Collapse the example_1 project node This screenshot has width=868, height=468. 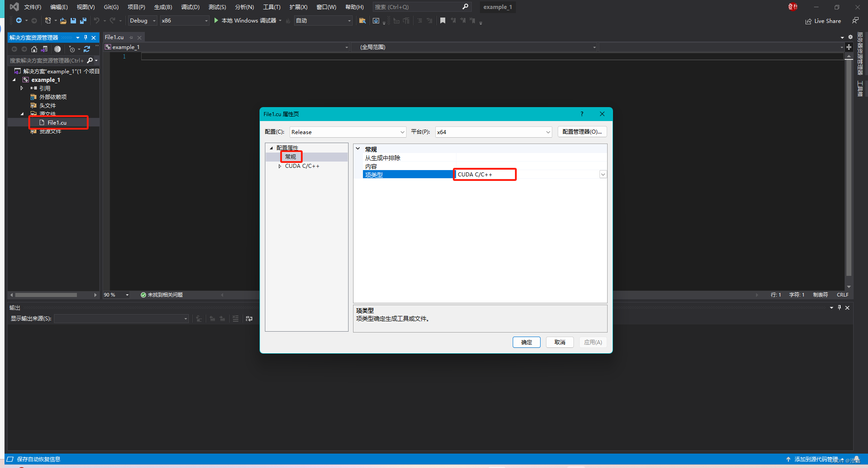(x=14, y=80)
